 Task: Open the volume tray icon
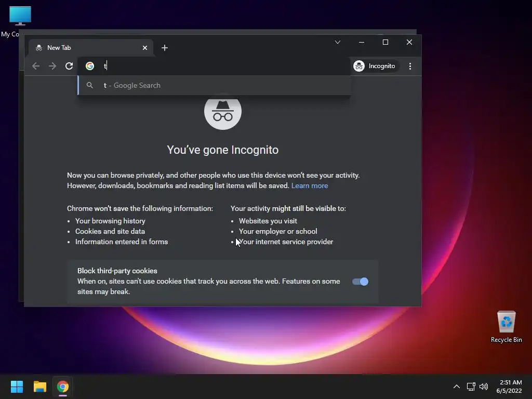pos(484,387)
